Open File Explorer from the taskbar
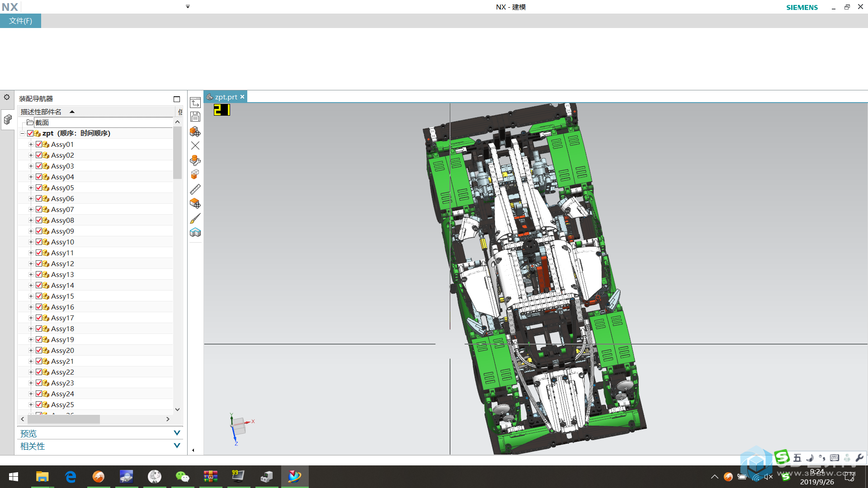868x488 pixels. pos(42,477)
